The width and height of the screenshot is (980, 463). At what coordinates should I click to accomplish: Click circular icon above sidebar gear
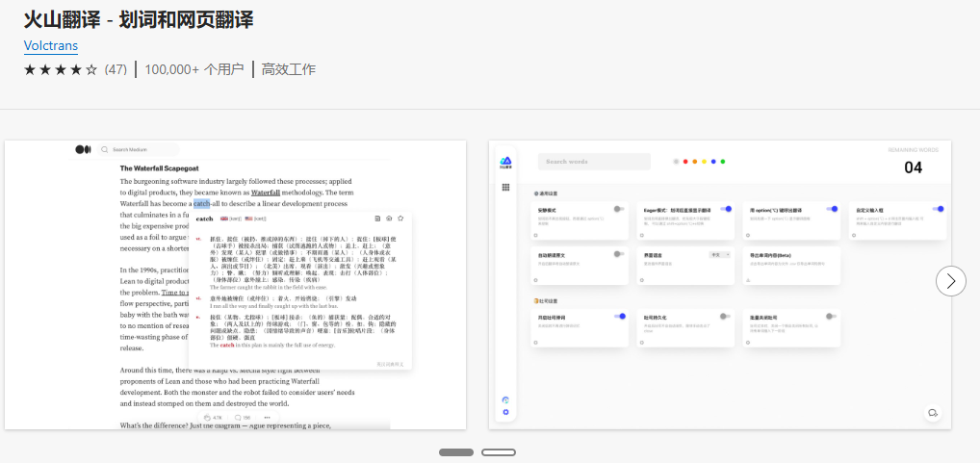coord(505,399)
